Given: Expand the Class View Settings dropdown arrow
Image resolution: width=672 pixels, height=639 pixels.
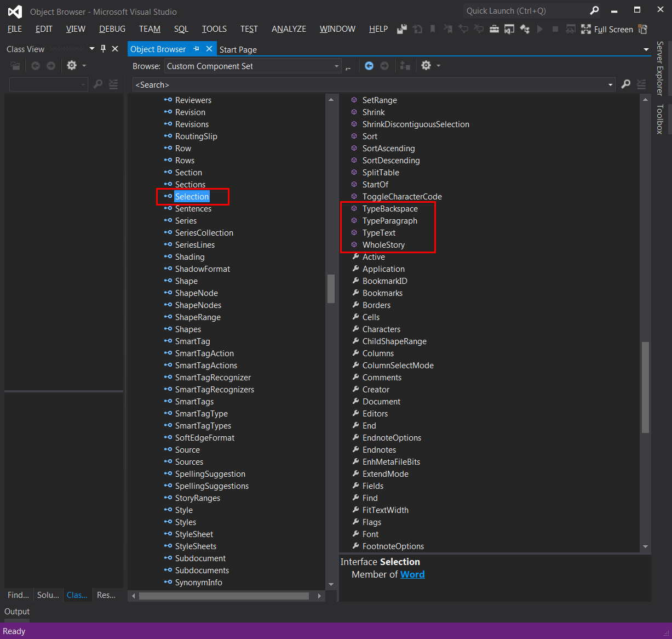Looking at the screenshot, I should pos(84,66).
